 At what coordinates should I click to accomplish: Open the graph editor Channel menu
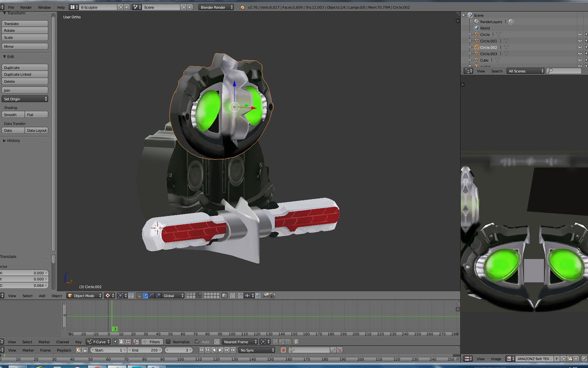pos(62,342)
